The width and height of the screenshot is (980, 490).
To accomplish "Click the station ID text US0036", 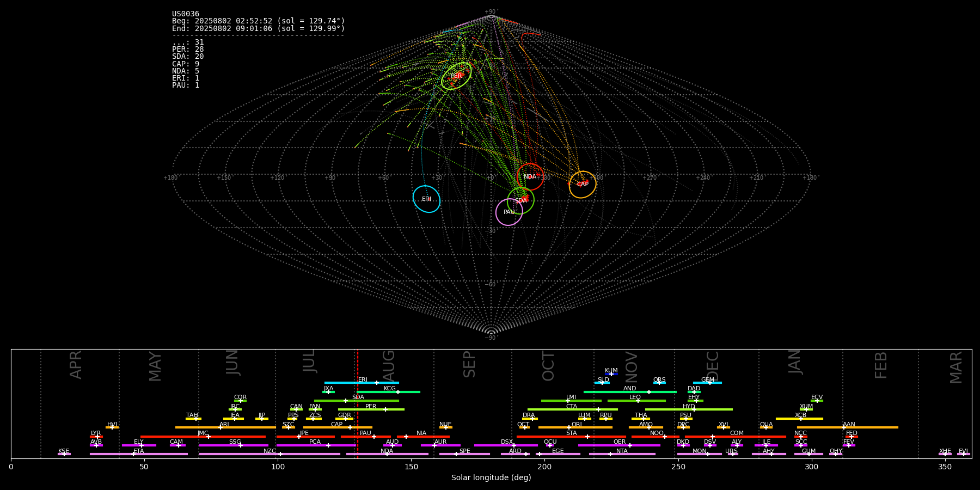I will (186, 14).
